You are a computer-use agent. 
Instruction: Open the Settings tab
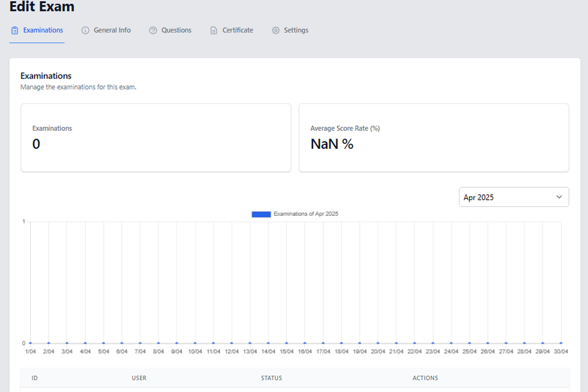click(x=296, y=31)
